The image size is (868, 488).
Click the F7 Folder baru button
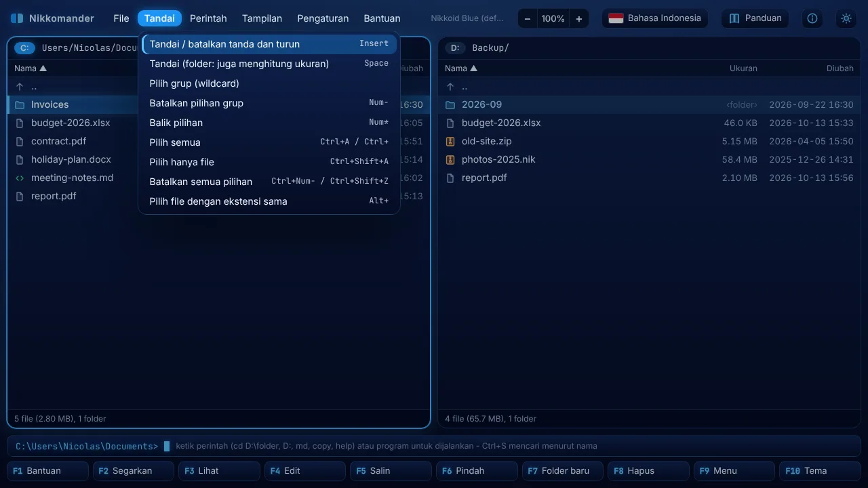click(562, 471)
